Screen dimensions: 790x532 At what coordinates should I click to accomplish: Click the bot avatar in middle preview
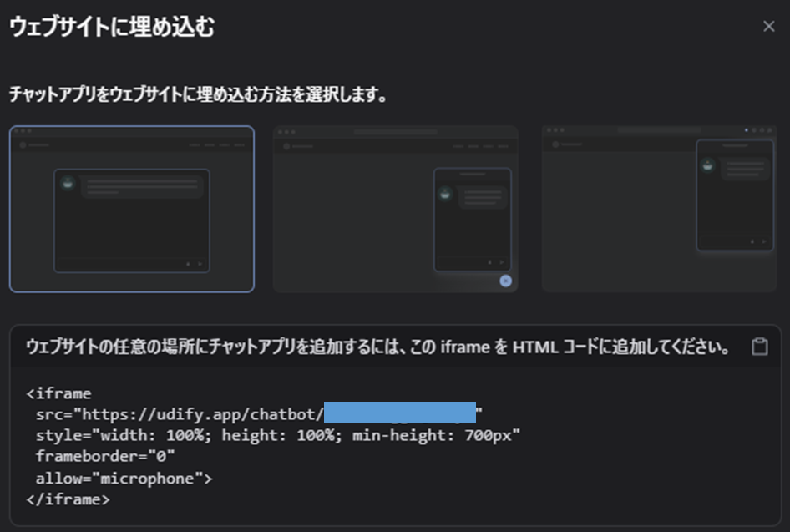point(446,193)
